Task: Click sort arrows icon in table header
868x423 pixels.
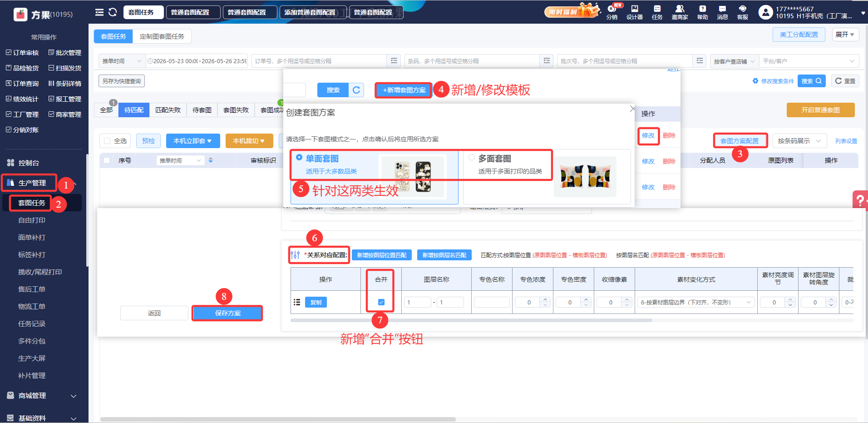Action: [211, 160]
